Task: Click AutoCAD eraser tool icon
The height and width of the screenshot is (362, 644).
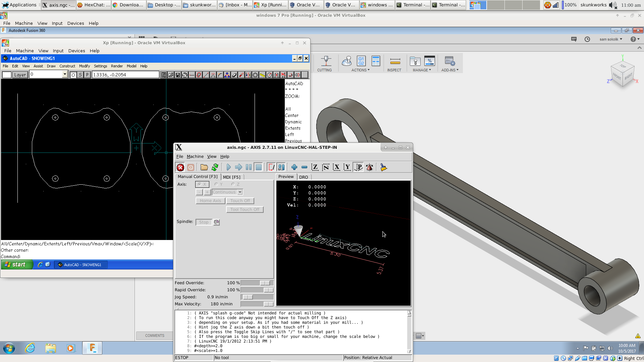Action: click(x=234, y=75)
